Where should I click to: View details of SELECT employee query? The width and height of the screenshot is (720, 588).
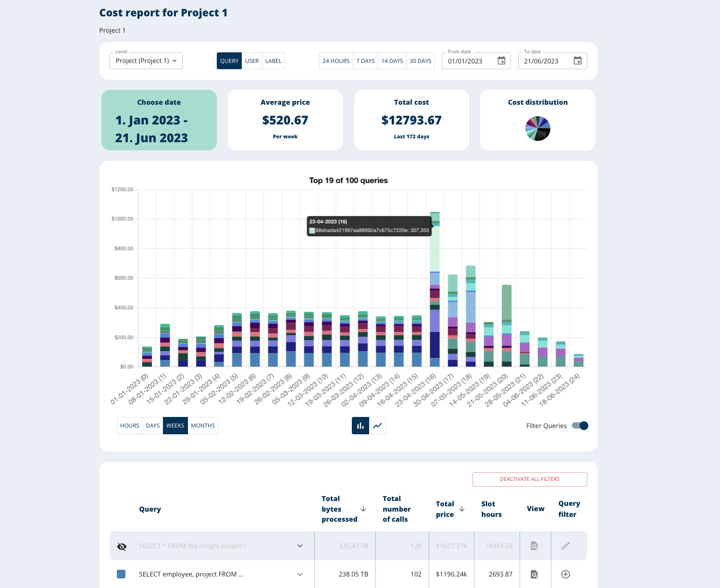point(534,574)
